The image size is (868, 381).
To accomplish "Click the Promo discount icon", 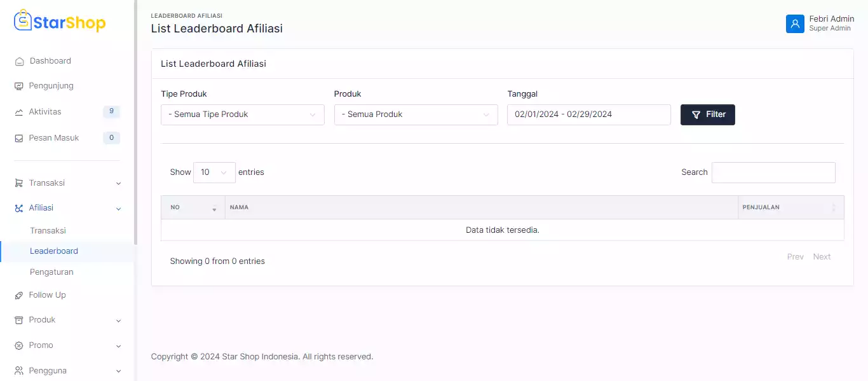I will [x=19, y=345].
